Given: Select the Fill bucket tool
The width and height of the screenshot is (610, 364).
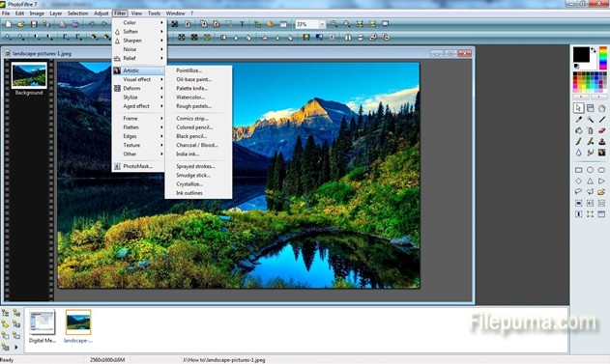Looking at the screenshot, I should point(578,130).
